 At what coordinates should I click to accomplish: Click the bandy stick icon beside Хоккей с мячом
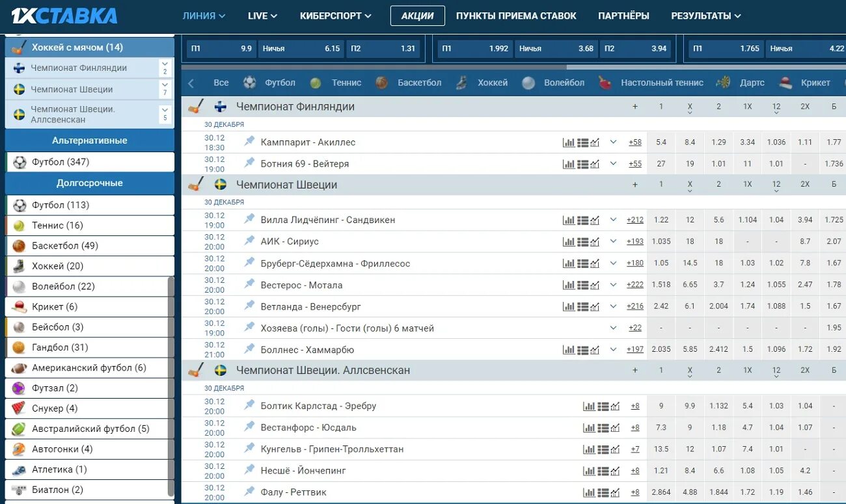pyautogui.click(x=20, y=47)
